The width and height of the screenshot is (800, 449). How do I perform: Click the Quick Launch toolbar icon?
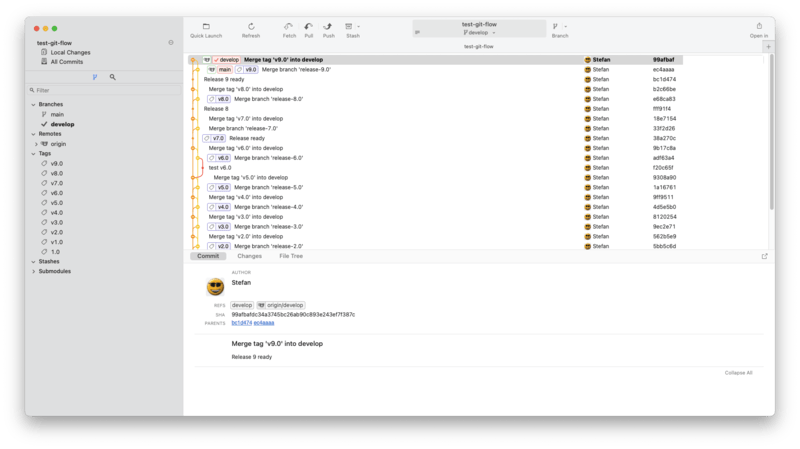205,26
